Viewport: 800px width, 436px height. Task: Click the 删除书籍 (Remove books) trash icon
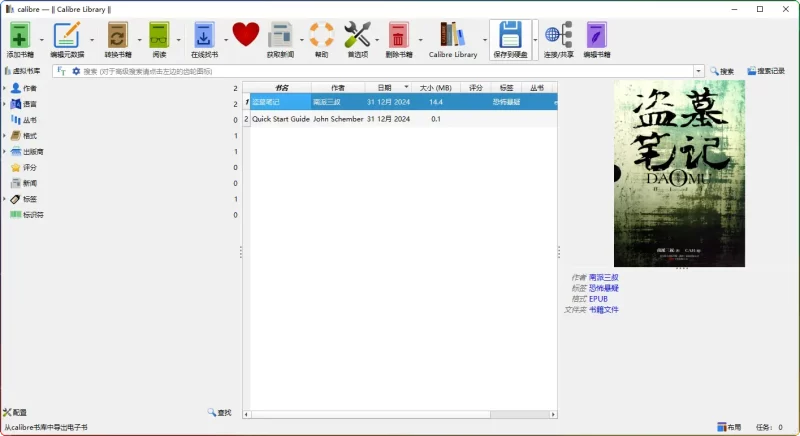pyautogui.click(x=399, y=36)
